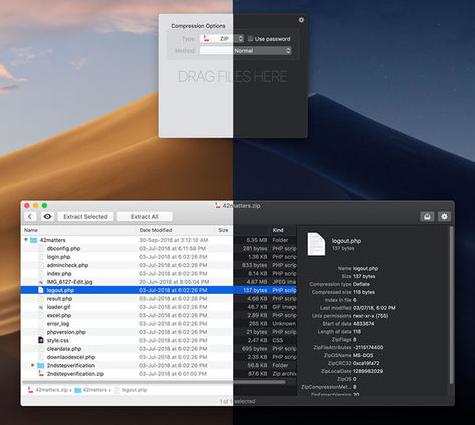This screenshot has width=475, height=425.
Task: Click the 42matters folder icon in path bar
Action: click(x=78, y=390)
